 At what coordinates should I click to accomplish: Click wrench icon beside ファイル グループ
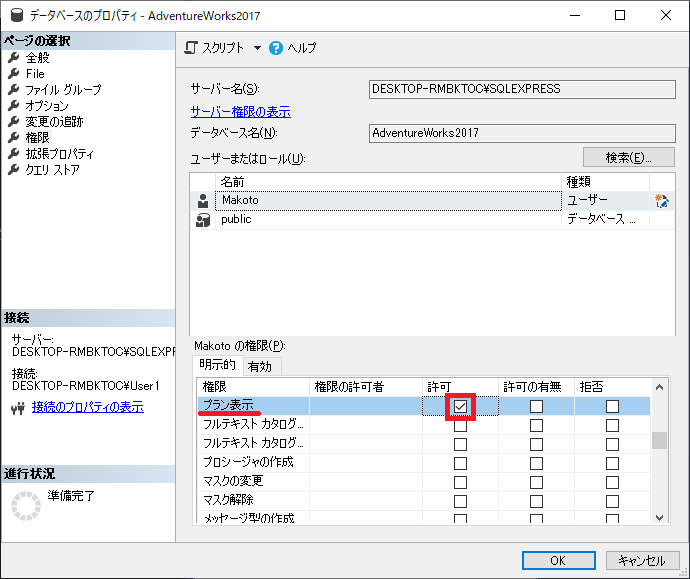14,90
